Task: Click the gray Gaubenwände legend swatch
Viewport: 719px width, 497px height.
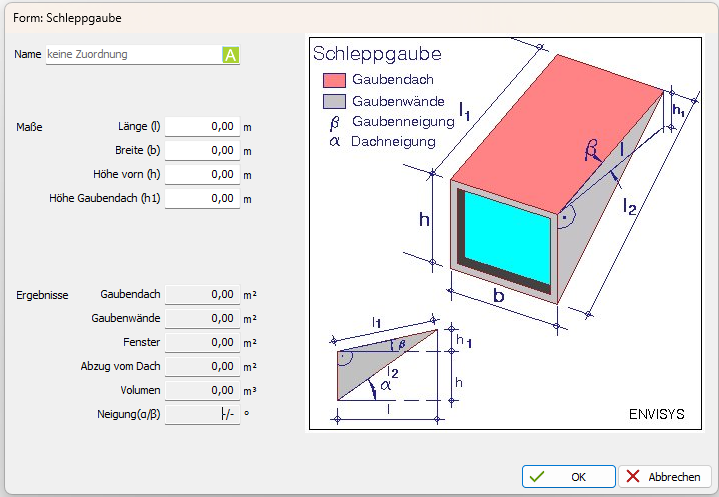Action: click(x=334, y=101)
